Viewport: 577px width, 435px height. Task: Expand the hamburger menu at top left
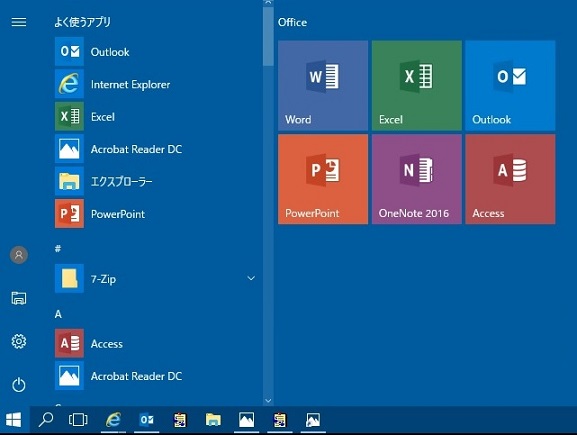pos(19,22)
